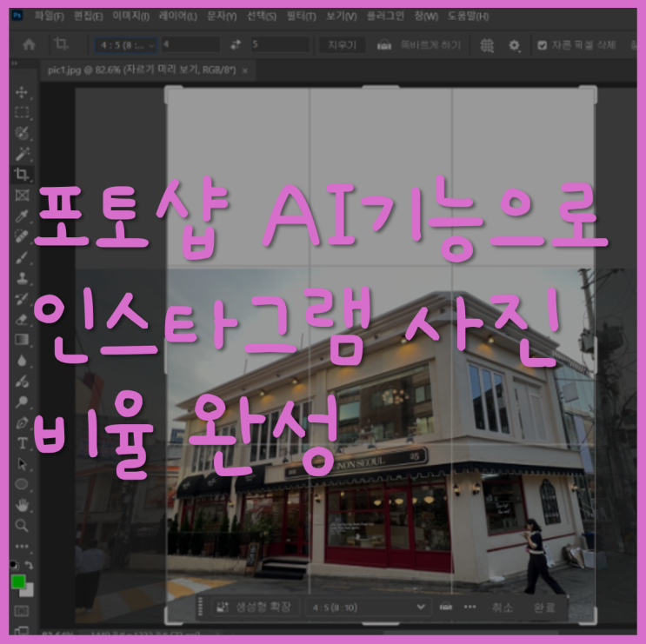
Task: Click the crop height field showing 5
Action: point(280,44)
